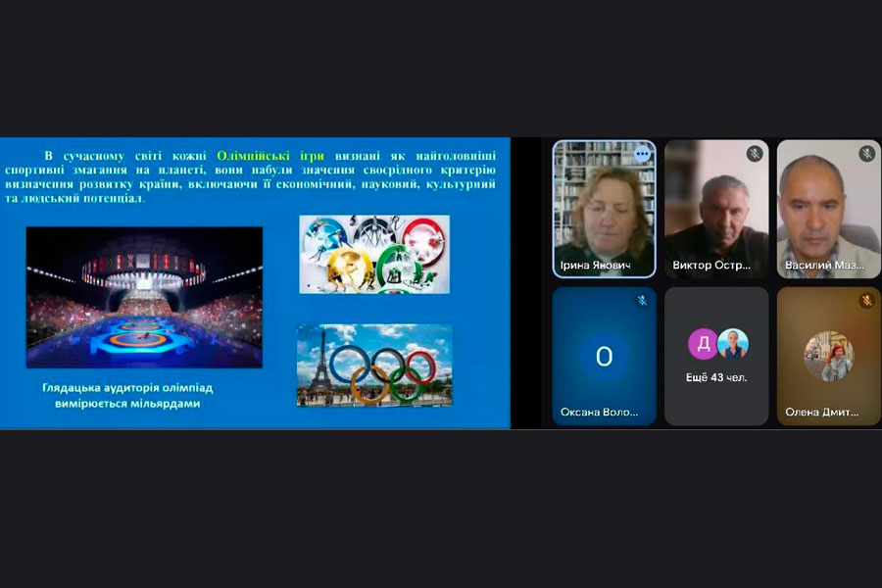Click name label 'Оксана Воло...'
The image size is (882, 588).
click(x=599, y=412)
